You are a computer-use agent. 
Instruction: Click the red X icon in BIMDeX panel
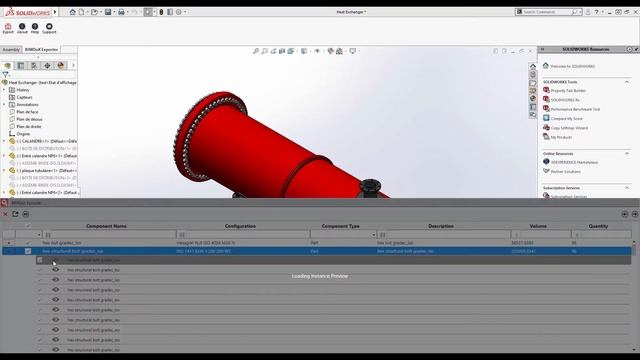5,214
